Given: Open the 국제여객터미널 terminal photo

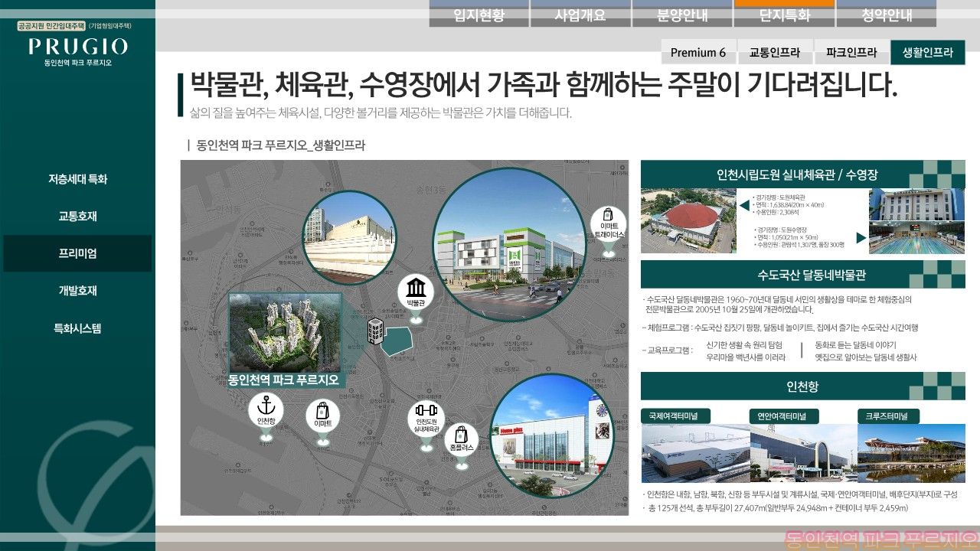Looking at the screenshot, I should click(x=694, y=453).
